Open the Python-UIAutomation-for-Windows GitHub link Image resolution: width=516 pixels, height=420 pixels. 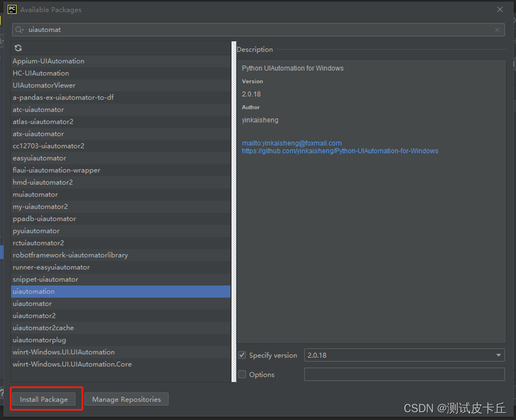pos(340,151)
